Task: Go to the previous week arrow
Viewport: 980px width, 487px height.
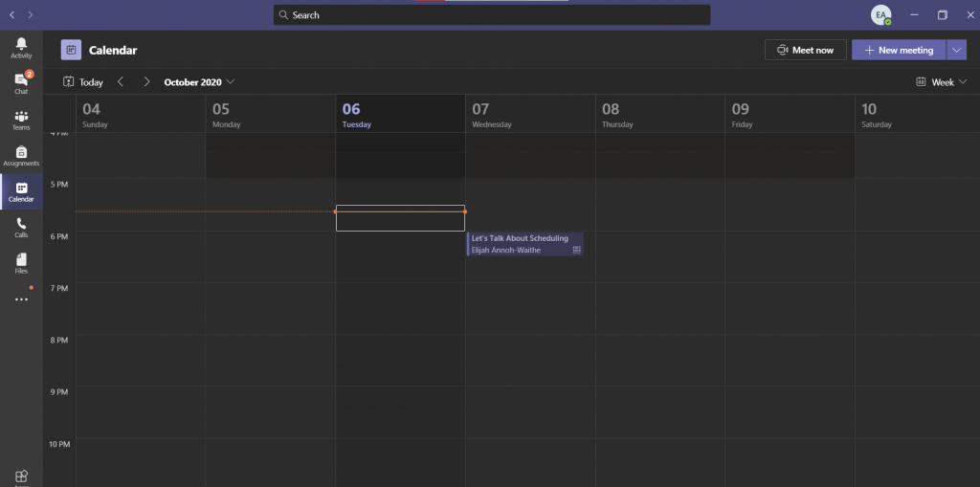Action: (x=121, y=82)
